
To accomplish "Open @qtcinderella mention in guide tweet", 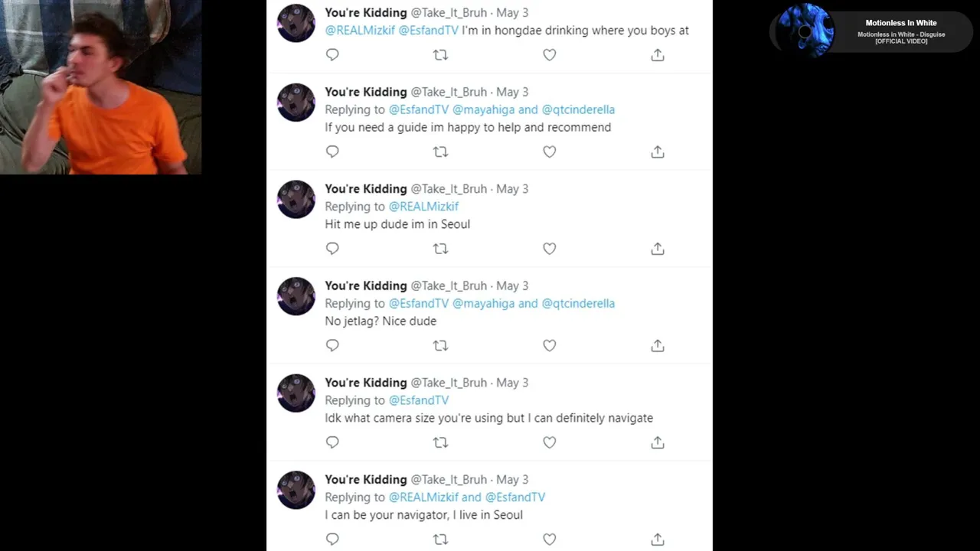I will (x=578, y=109).
